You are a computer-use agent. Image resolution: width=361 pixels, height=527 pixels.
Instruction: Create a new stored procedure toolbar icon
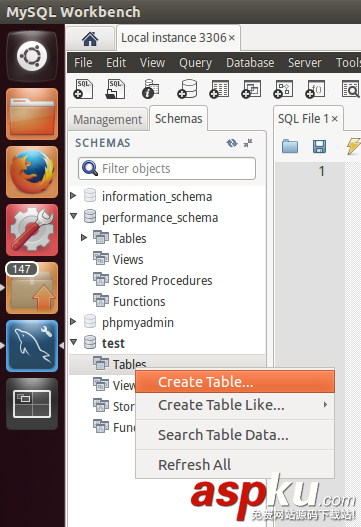(283, 89)
